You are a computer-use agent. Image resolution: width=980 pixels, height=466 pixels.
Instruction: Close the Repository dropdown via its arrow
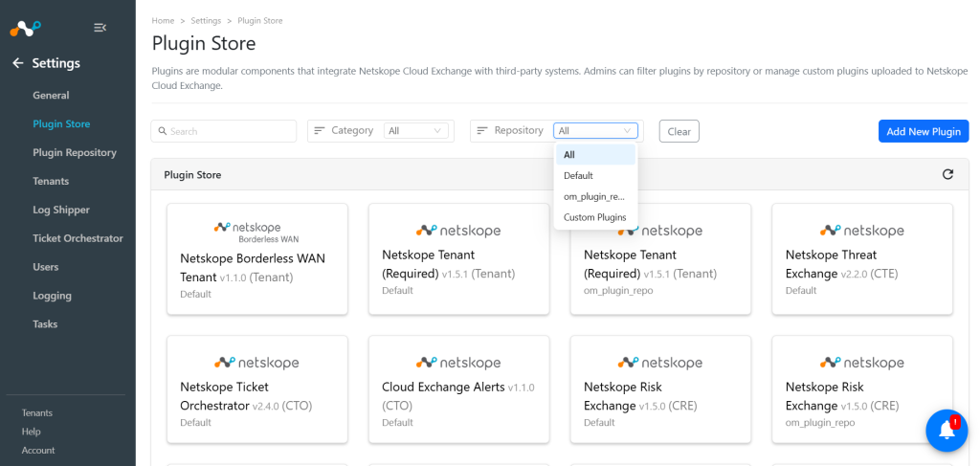627,130
